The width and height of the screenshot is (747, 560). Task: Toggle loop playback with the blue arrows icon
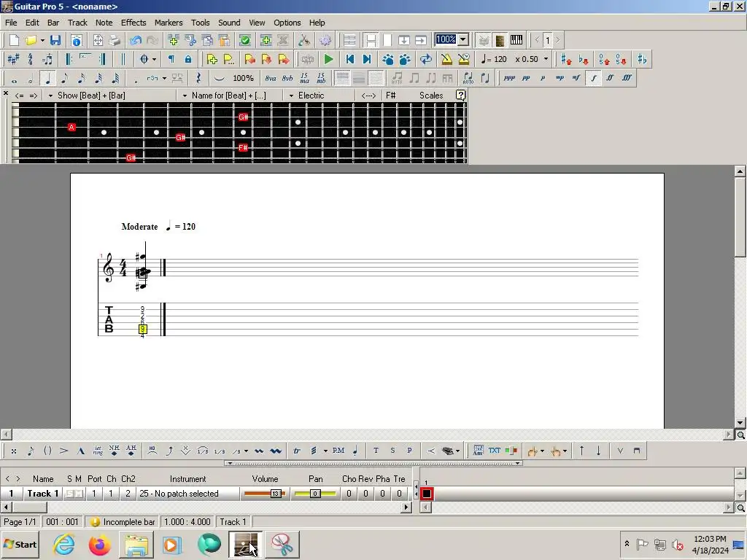click(x=426, y=60)
